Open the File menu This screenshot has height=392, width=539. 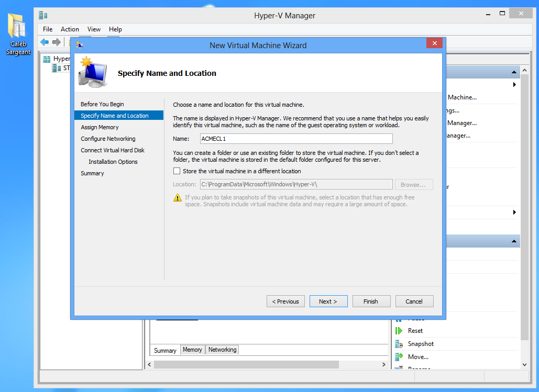coord(48,29)
